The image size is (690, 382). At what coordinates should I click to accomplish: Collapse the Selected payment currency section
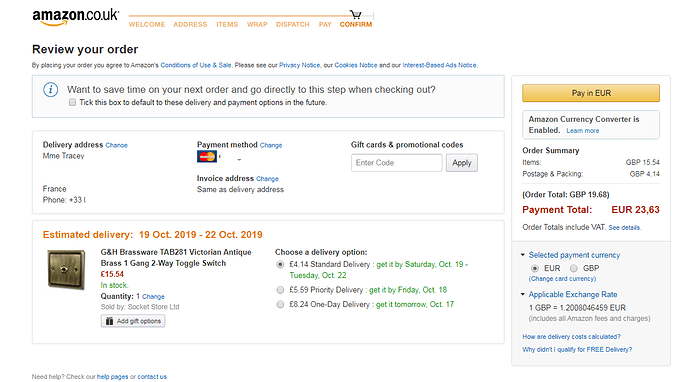coord(523,255)
